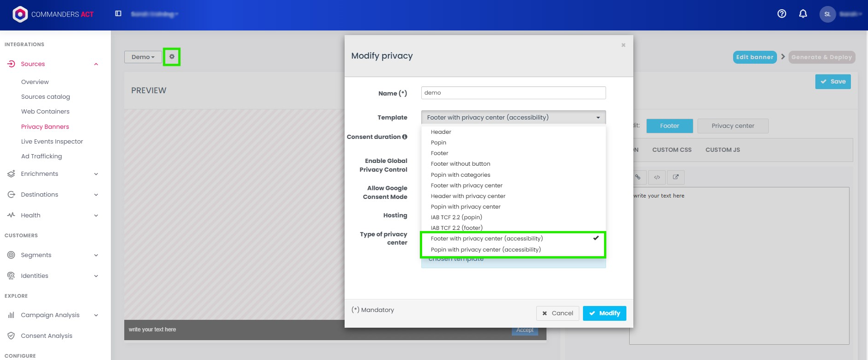Switch to the CUSTOM CSS tab
Image resolution: width=868 pixels, height=360 pixels.
click(672, 150)
